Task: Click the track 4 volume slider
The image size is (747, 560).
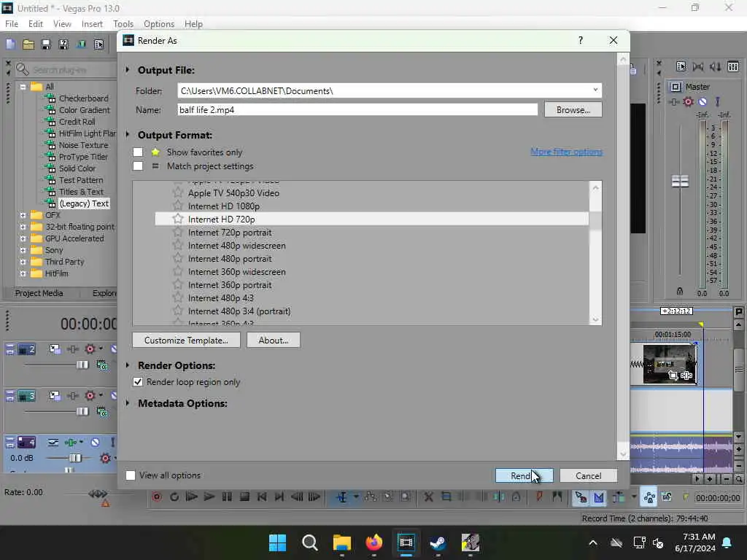Action: click(x=75, y=458)
